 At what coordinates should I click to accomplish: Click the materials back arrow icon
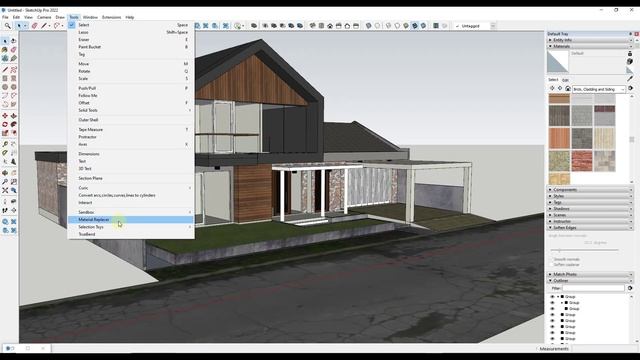pos(552,89)
